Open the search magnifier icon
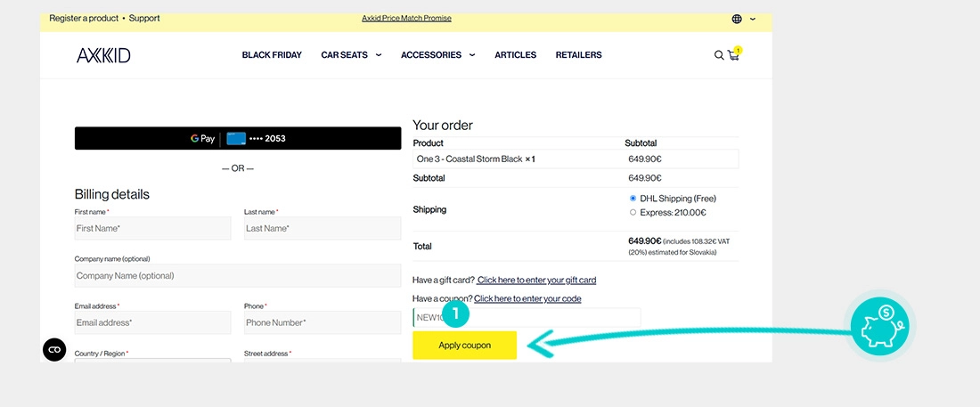980x407 pixels. click(719, 55)
